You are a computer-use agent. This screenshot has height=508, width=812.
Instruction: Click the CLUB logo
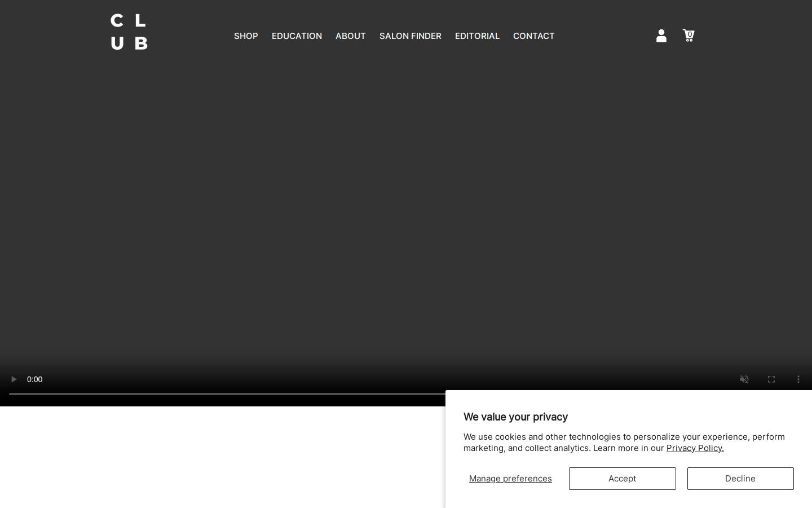(x=129, y=32)
